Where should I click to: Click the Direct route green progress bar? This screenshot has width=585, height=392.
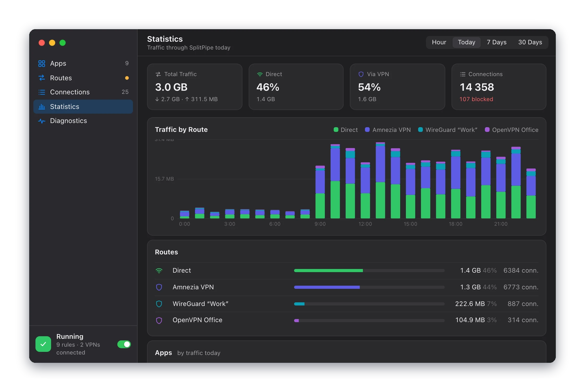(x=369, y=271)
